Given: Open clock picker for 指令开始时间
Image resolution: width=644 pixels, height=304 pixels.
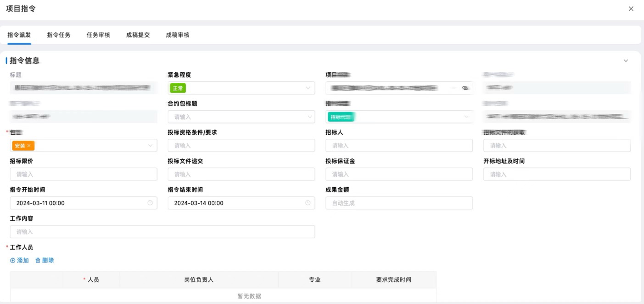Looking at the screenshot, I should point(150,203).
